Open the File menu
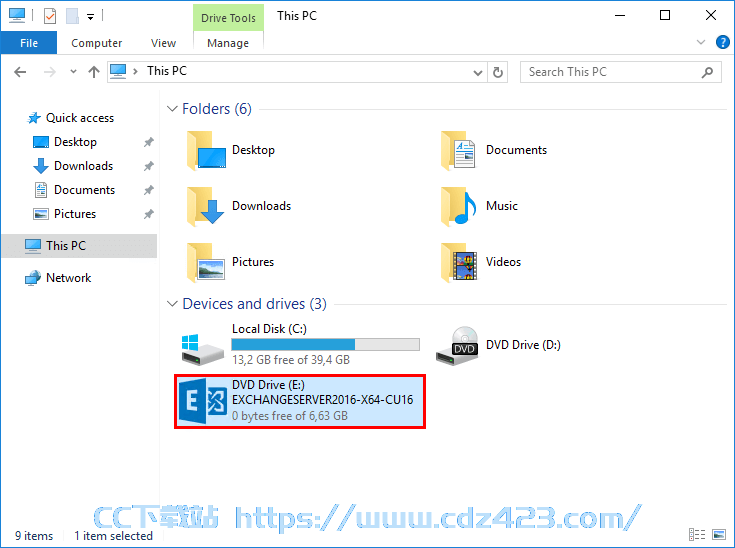735x548 pixels. point(29,43)
